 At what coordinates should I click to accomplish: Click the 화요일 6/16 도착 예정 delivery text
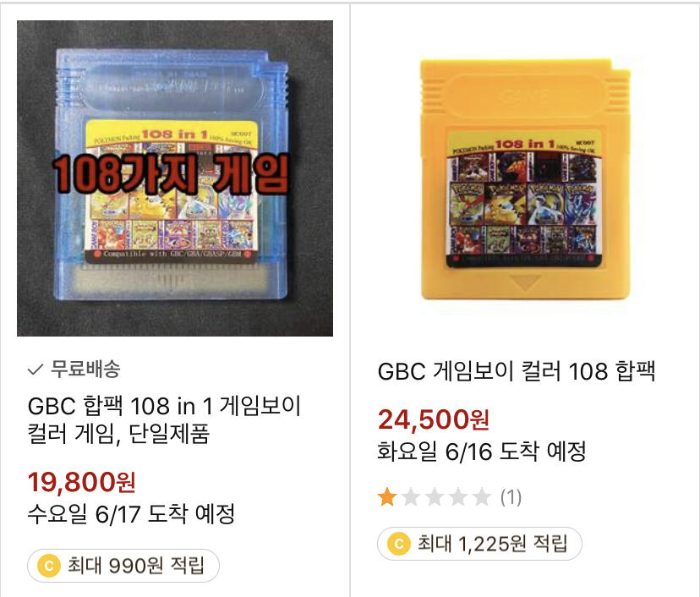click(x=481, y=452)
